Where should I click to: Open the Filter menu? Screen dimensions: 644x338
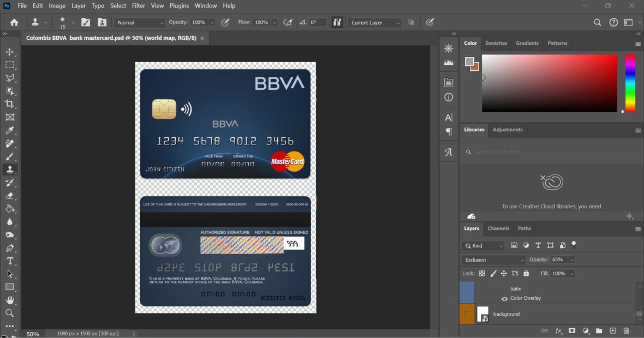[x=139, y=6]
